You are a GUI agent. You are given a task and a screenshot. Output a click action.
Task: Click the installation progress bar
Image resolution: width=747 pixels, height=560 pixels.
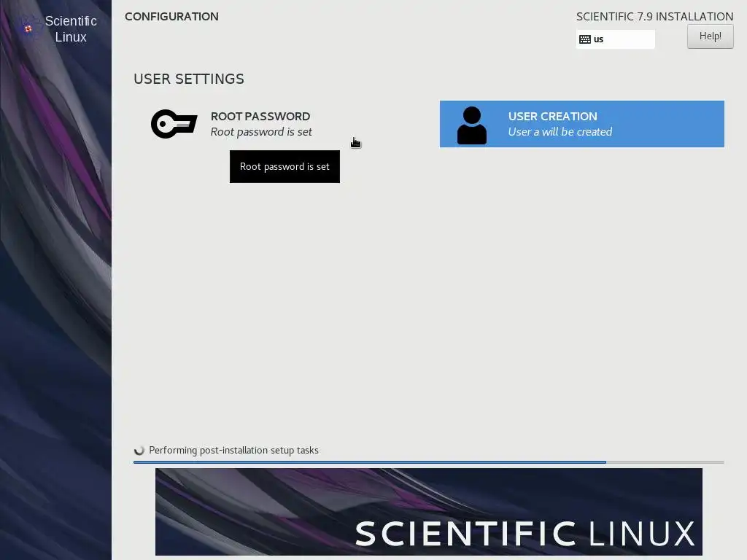(429, 462)
